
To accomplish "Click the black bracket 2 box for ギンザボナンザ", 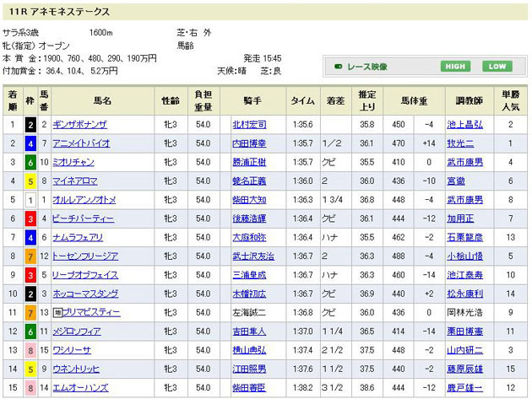I will click(30, 125).
